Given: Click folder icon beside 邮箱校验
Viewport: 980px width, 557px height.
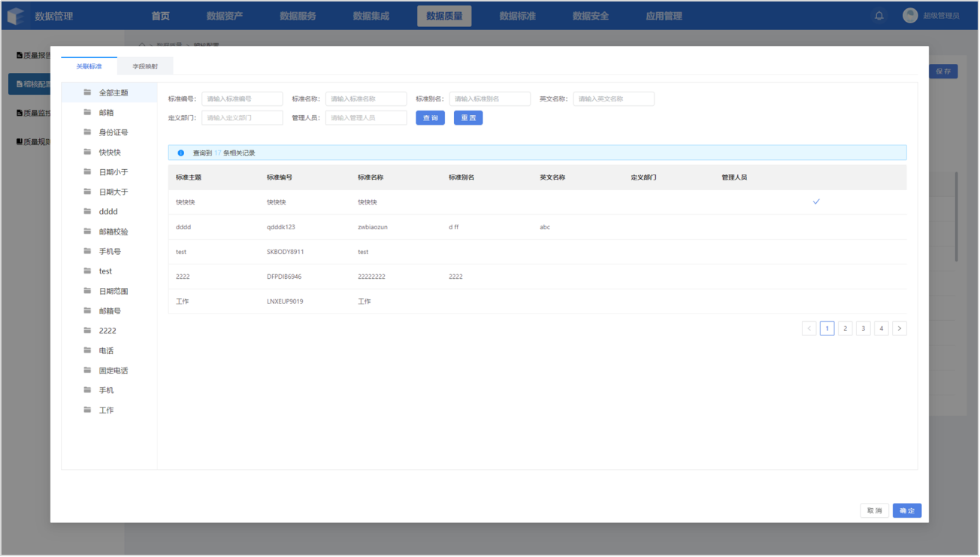Looking at the screenshot, I should (x=88, y=232).
